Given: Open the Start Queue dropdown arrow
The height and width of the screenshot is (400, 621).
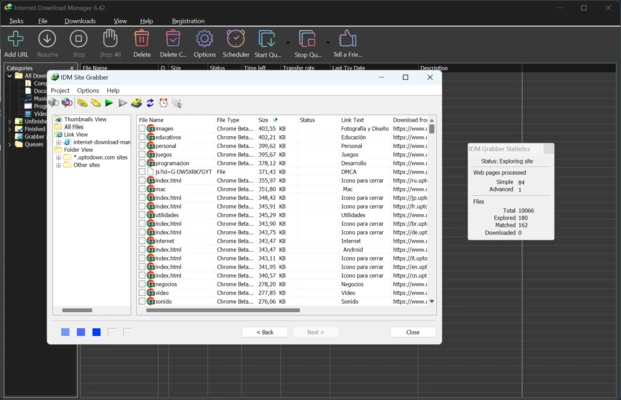Looking at the screenshot, I should [x=288, y=42].
